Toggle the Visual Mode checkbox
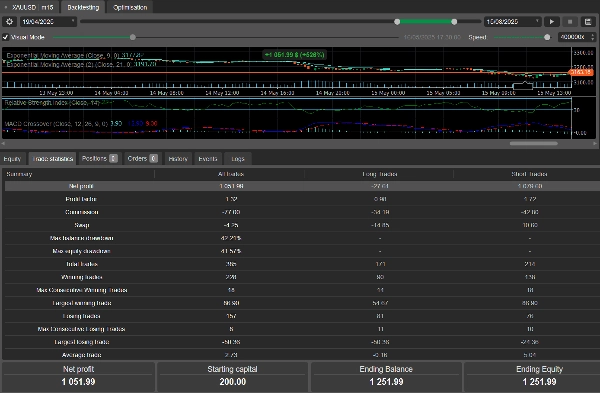This screenshot has width=600, height=393. (6, 37)
